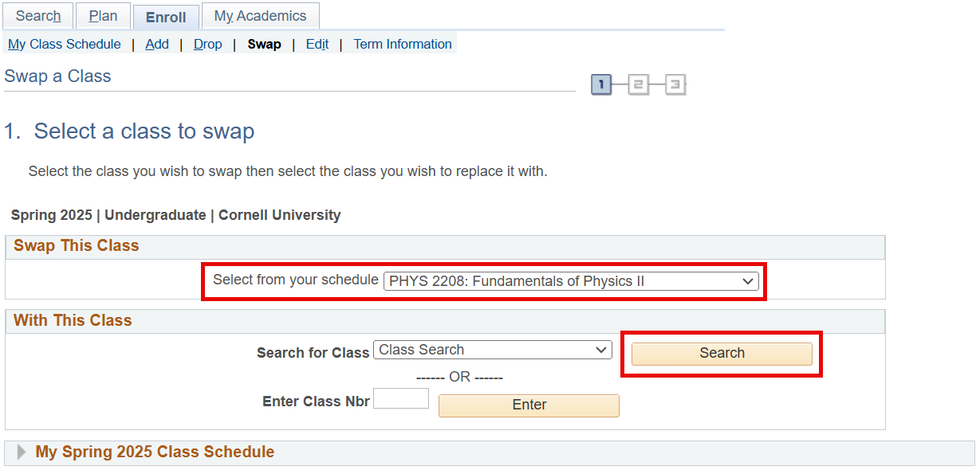This screenshot has width=980, height=470.
Task: Open the My Class Schedule link
Action: (65, 45)
